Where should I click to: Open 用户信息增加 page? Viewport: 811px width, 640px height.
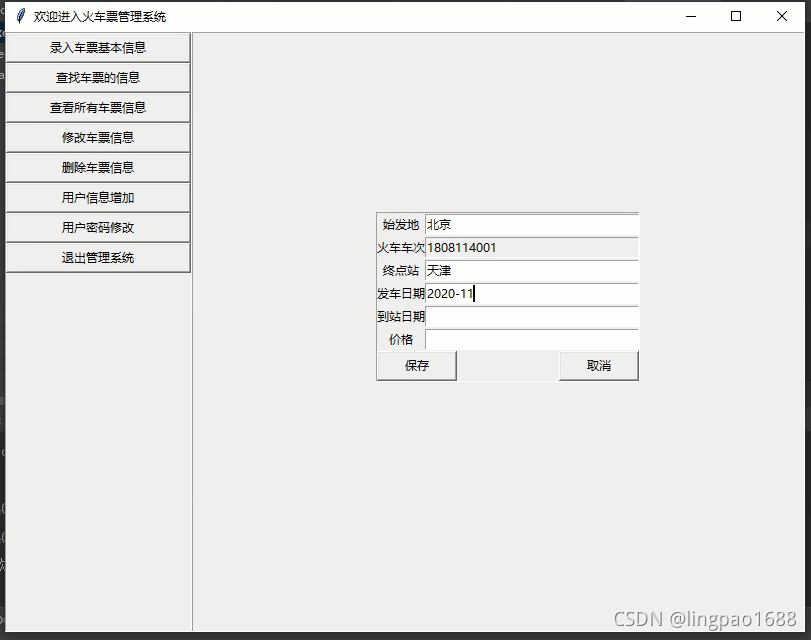tap(98, 198)
